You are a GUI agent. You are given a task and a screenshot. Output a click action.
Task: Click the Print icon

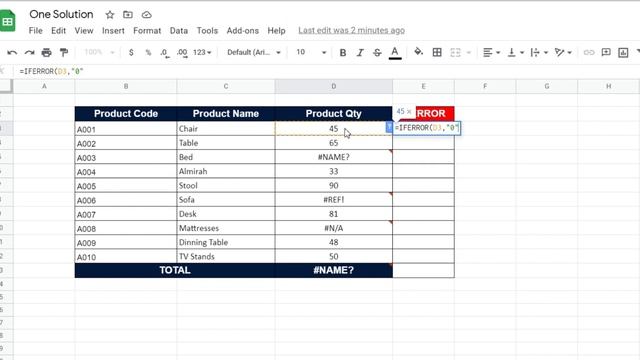coord(47,52)
